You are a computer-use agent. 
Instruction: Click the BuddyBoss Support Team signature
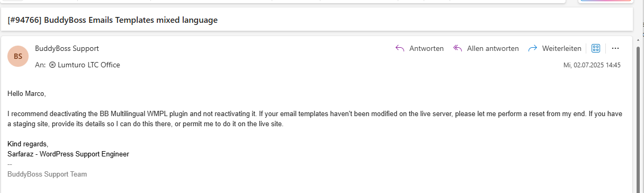point(47,174)
